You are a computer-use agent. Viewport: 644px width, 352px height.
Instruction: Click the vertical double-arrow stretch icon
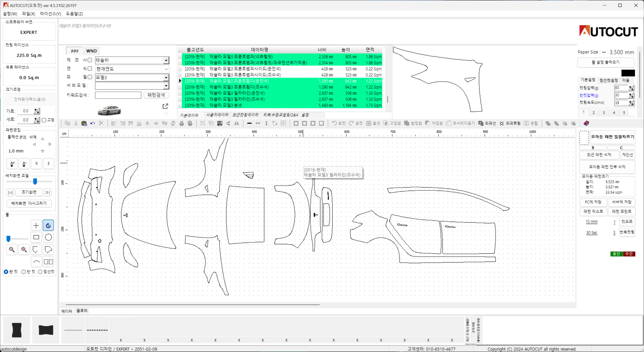coord(266,123)
